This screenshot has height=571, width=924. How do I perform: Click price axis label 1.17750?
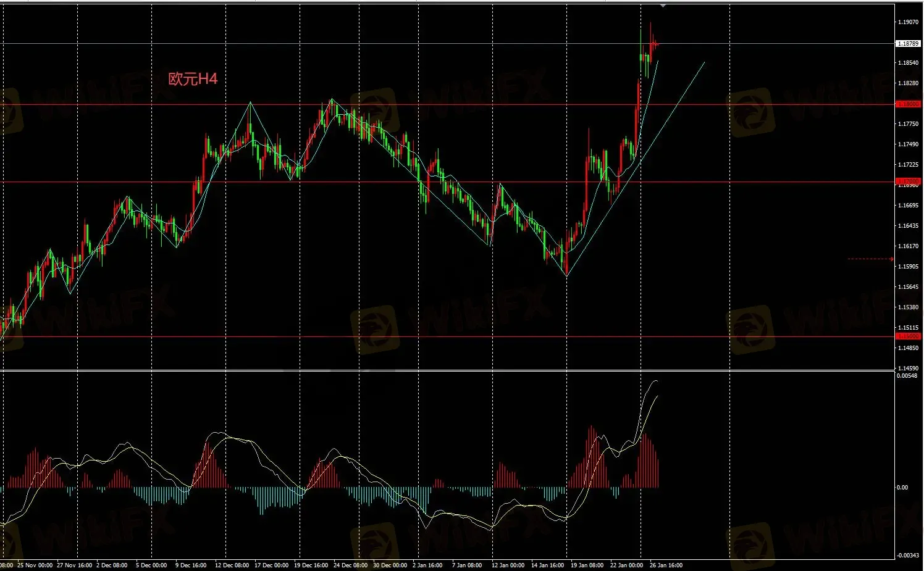908,124
